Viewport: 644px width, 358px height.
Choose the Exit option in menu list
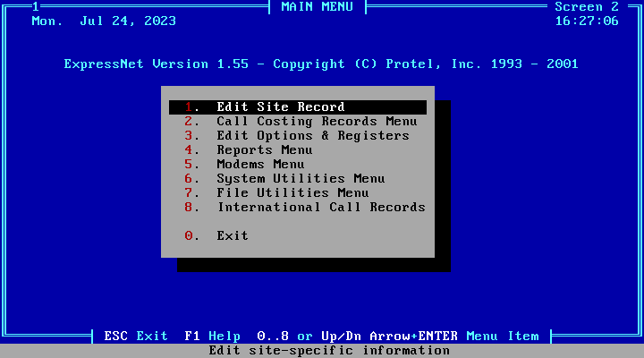click(x=232, y=236)
